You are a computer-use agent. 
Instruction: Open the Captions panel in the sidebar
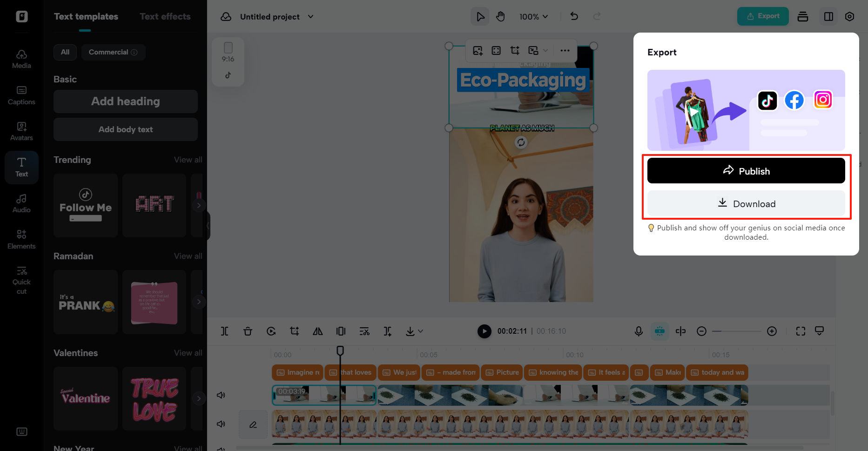[21, 95]
